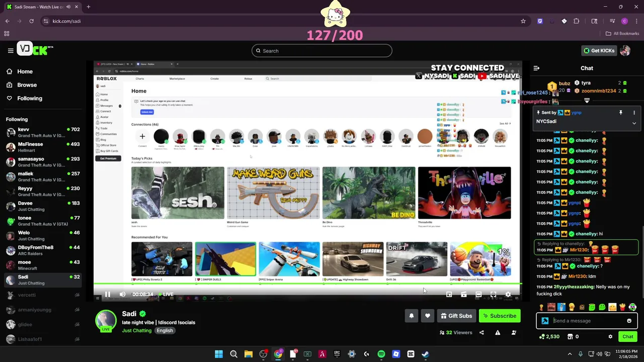
Task: Show hidden system tray icons
Action: click(x=570, y=354)
